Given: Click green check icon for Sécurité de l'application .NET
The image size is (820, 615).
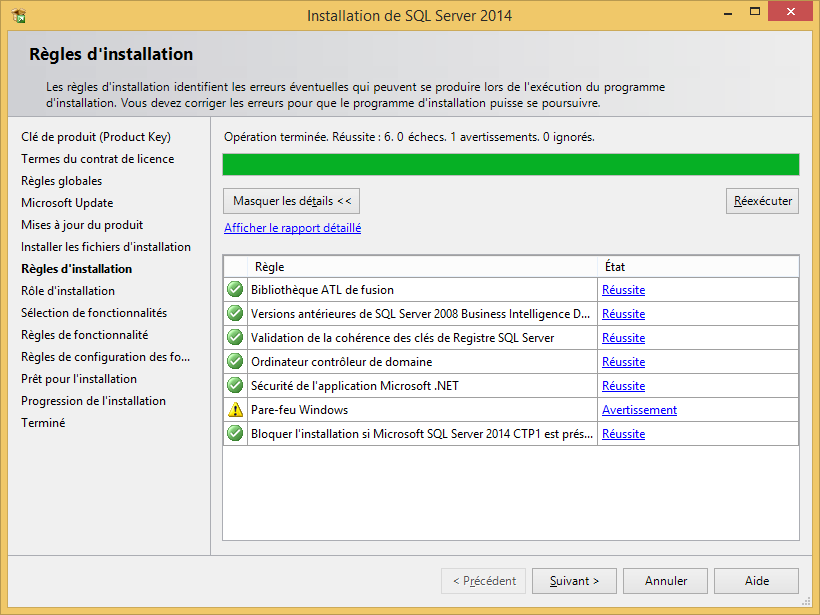Looking at the screenshot, I should click(x=235, y=385).
